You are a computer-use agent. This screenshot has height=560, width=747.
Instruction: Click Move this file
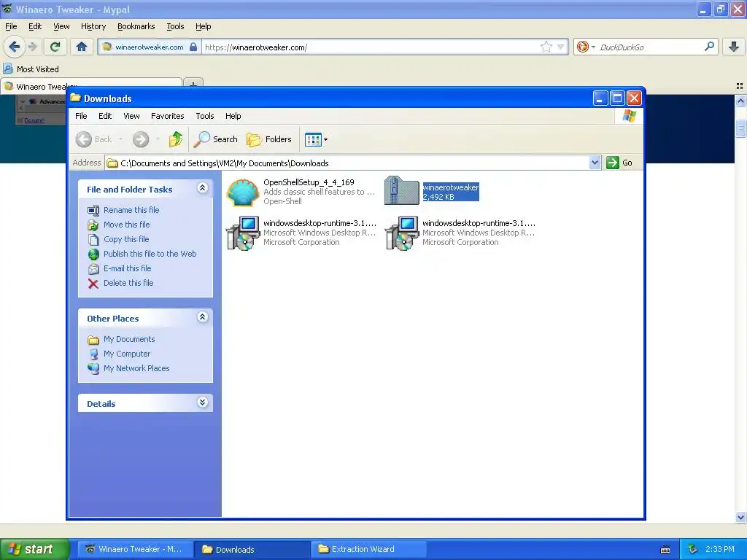point(126,225)
